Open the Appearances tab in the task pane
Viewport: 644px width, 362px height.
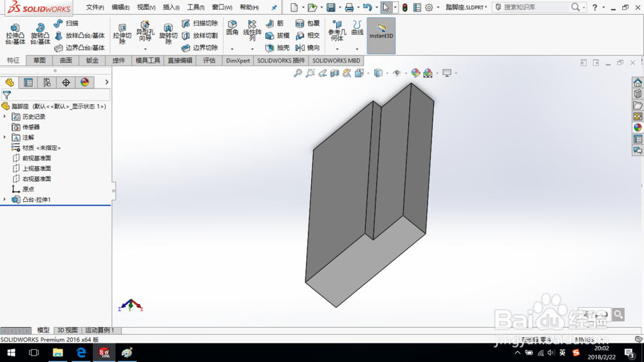point(638,128)
